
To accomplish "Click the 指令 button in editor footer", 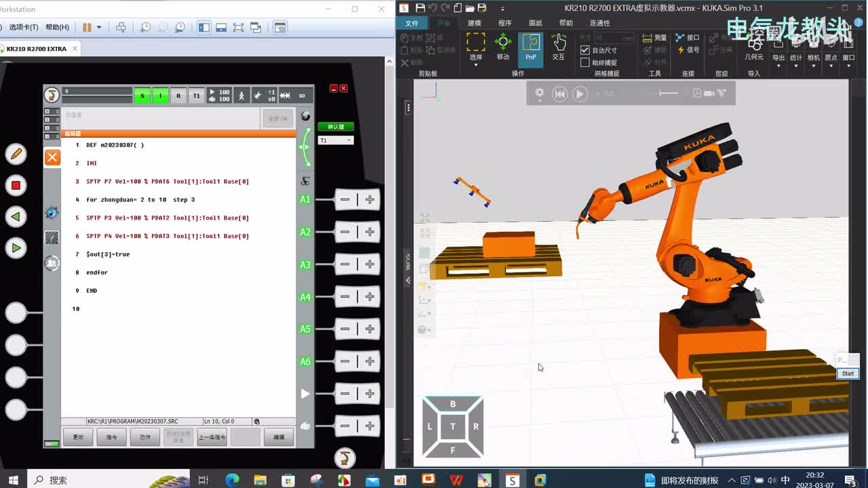I will pyautogui.click(x=111, y=437).
